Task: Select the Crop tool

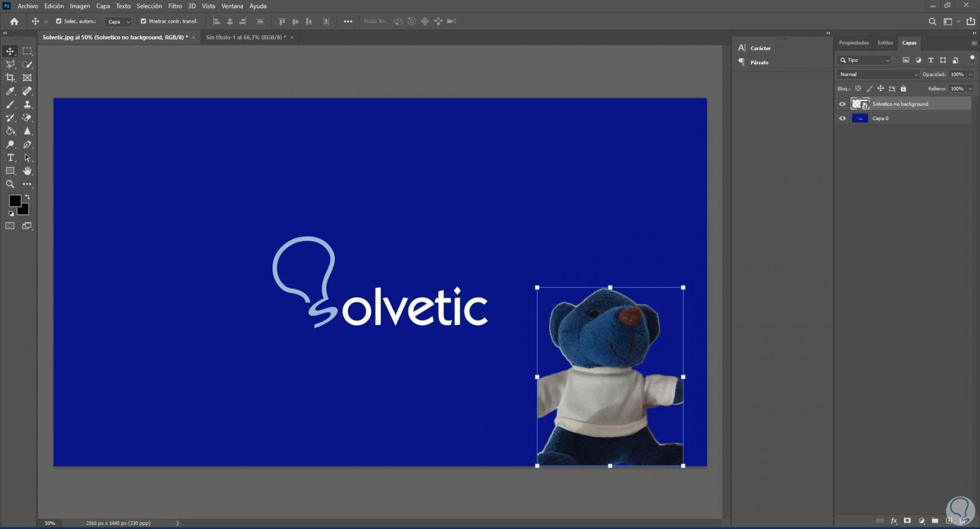Action: (x=10, y=78)
